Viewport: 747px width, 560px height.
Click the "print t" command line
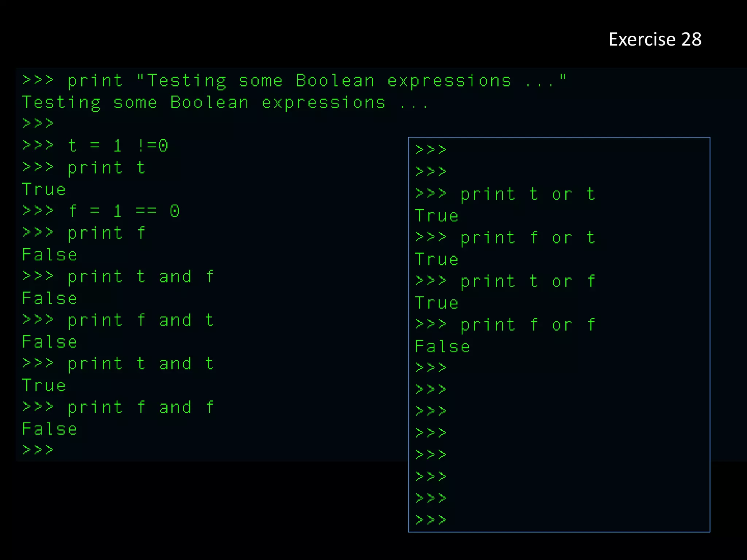point(84,168)
